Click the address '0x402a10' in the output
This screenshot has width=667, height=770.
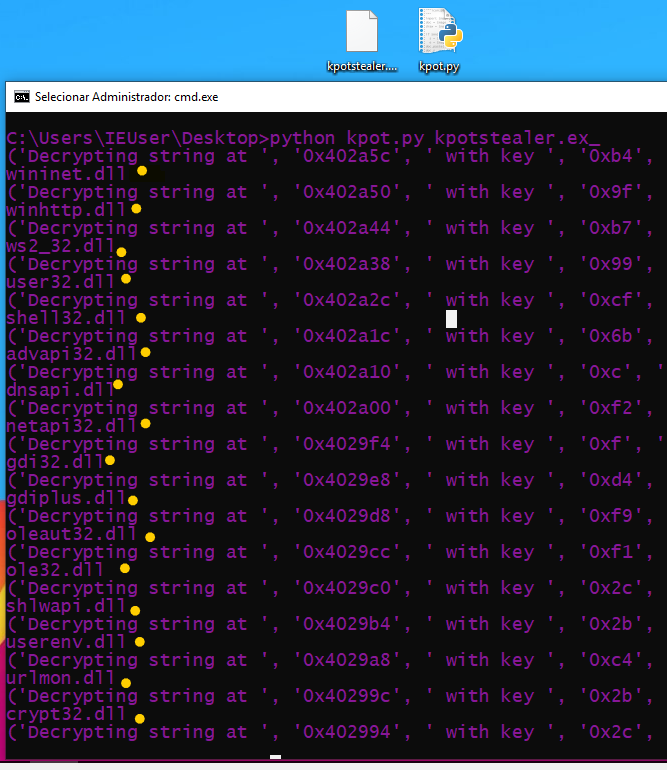tap(347, 372)
